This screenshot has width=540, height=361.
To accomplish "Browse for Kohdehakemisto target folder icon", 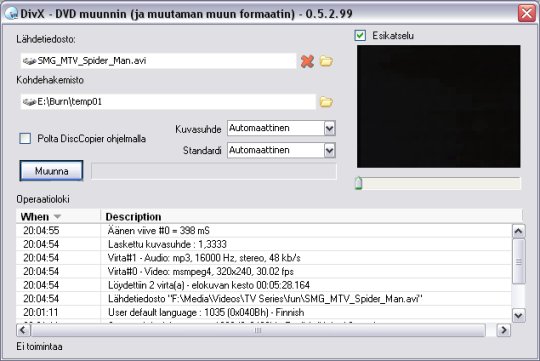I will (x=326, y=102).
